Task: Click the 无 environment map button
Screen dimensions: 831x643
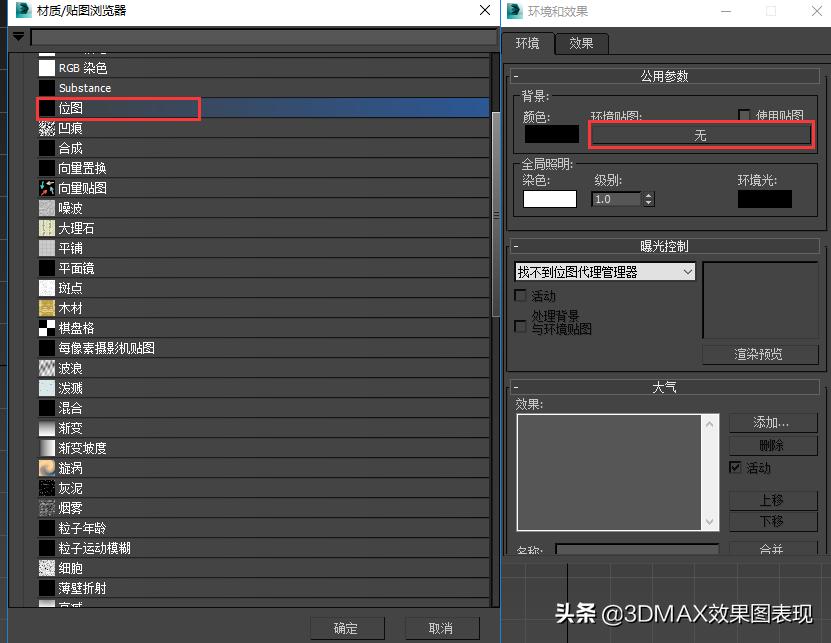Action: (x=701, y=134)
